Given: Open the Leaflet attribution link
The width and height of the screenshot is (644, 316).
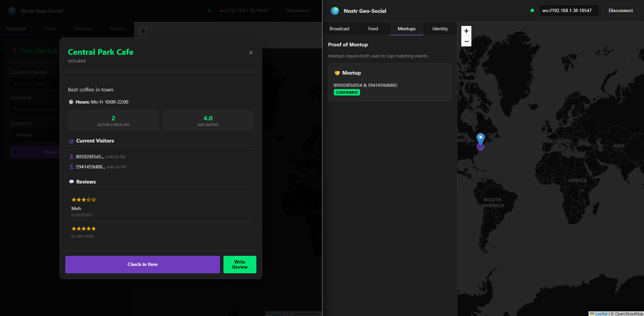Looking at the screenshot, I should 601,314.
